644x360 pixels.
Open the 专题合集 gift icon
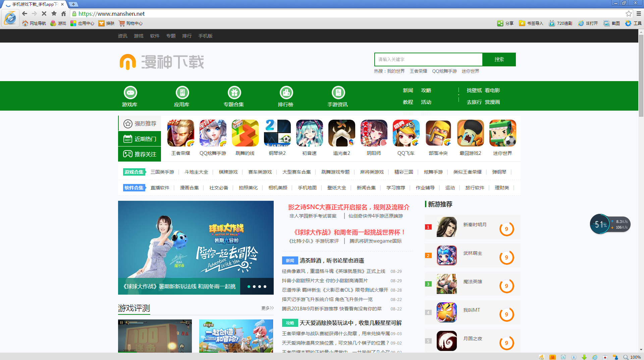(234, 93)
